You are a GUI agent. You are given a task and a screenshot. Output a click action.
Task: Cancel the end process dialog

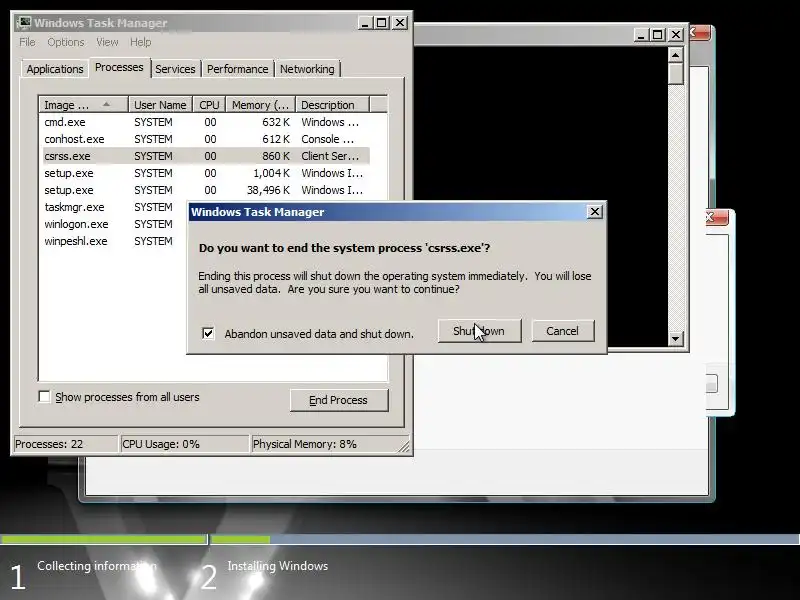click(x=563, y=331)
